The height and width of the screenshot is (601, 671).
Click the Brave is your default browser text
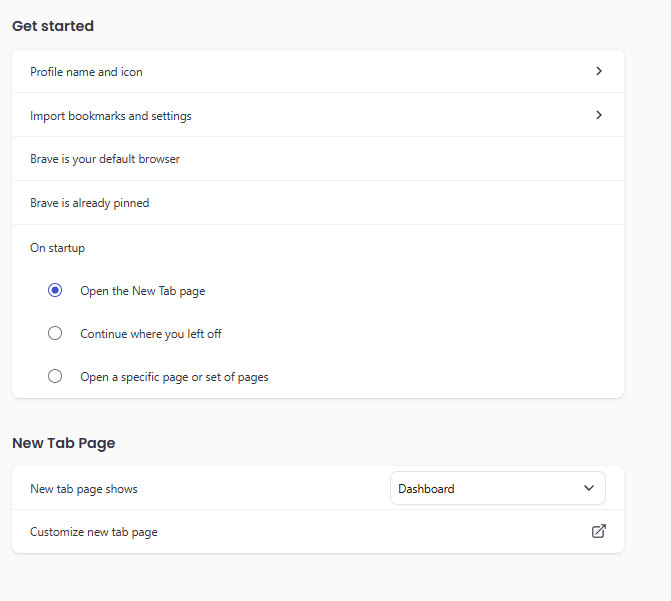click(105, 159)
